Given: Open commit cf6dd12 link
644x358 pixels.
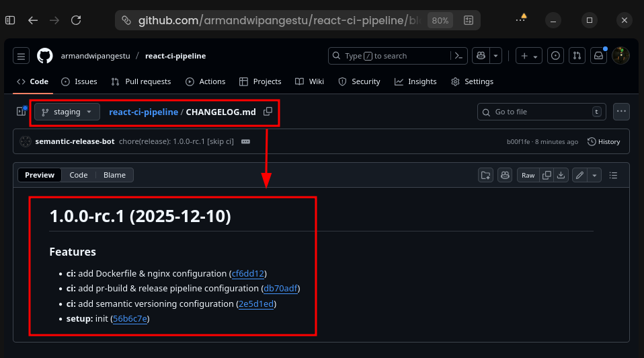Looking at the screenshot, I should (x=248, y=273).
